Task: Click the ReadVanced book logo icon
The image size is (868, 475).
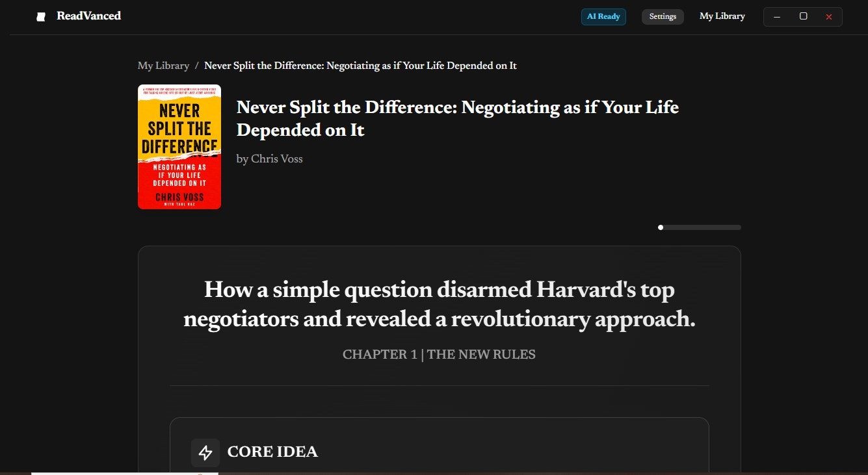Action: (x=42, y=16)
